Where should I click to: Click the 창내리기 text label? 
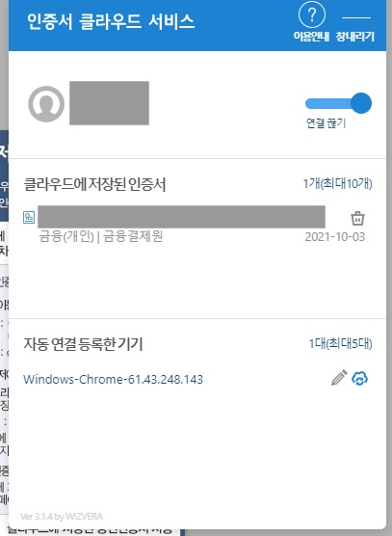click(x=355, y=37)
